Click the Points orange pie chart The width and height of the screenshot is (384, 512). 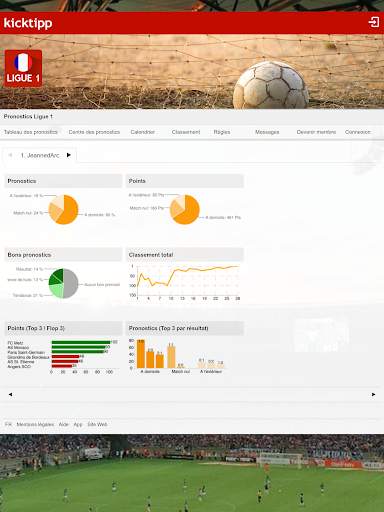point(185,209)
